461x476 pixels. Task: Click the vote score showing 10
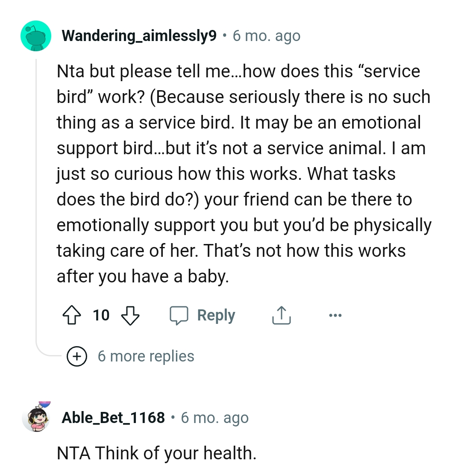(101, 315)
